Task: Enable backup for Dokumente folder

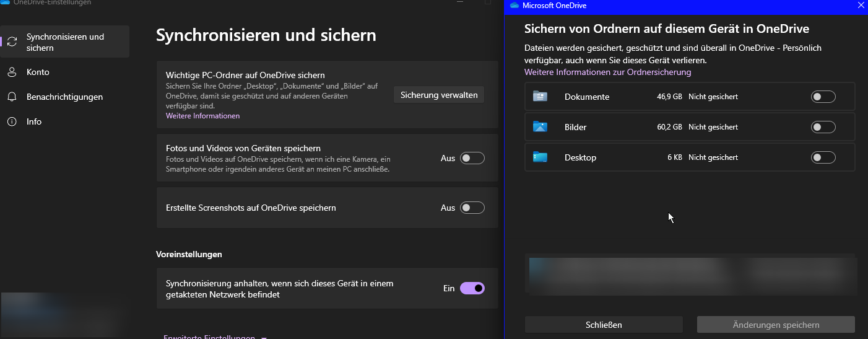Action: (x=823, y=97)
